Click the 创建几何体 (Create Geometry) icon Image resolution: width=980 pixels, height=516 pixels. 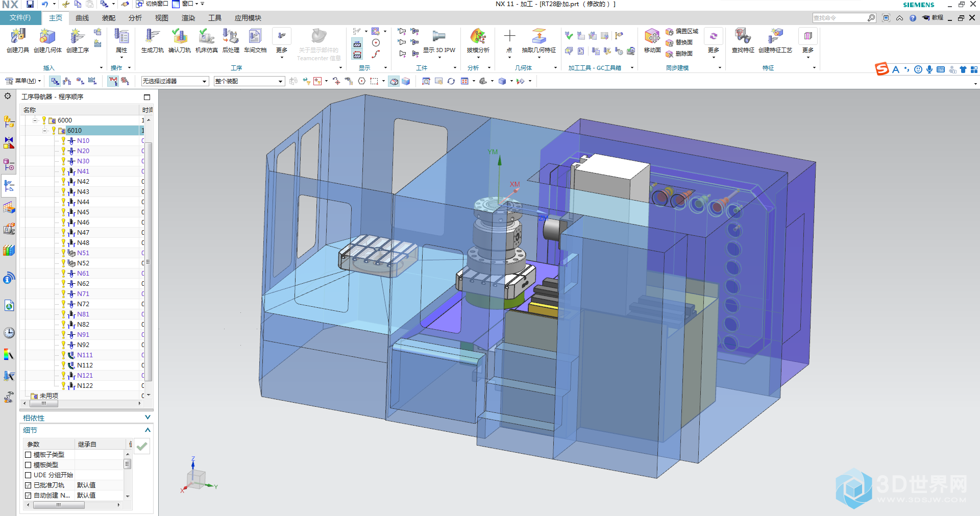coord(47,40)
